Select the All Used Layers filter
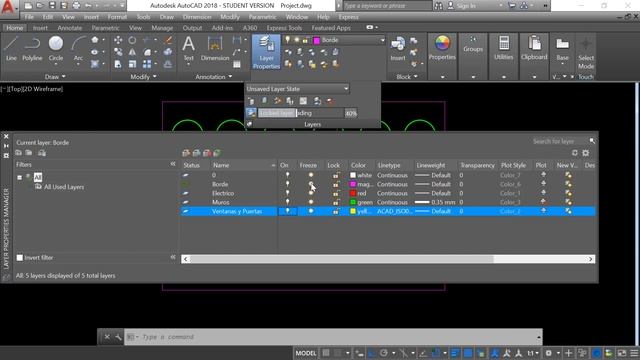The image size is (640, 360). tap(64, 187)
